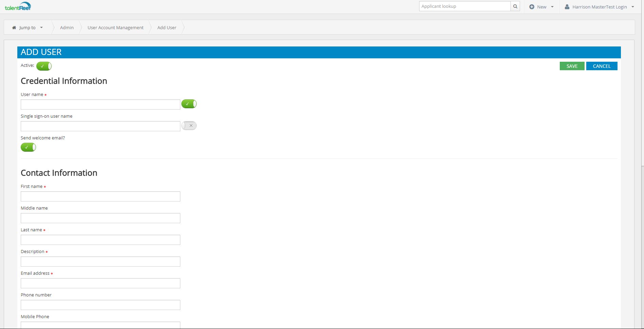Open the Harrison MasterTest Login menu
Screen dimensions: 644x329
click(600, 6)
